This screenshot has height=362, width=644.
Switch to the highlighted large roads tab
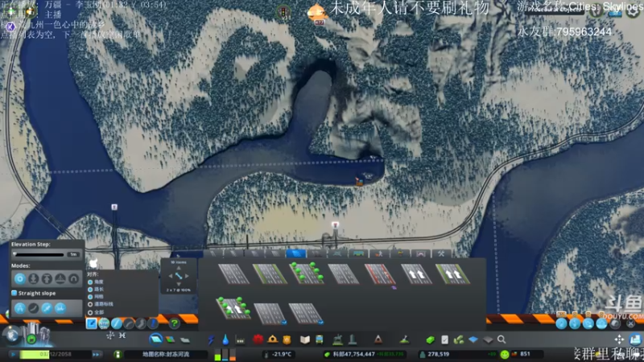(295, 253)
